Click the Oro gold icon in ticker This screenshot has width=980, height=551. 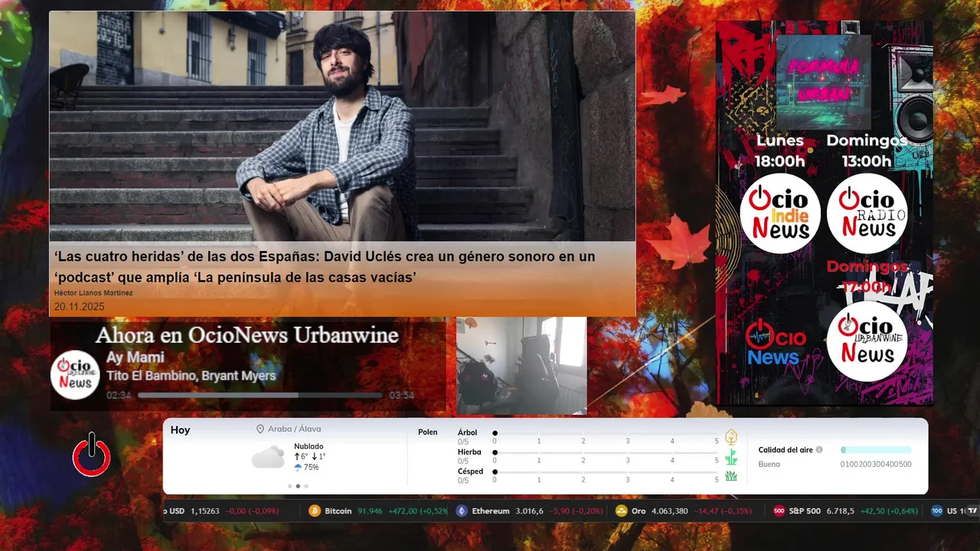(622, 511)
